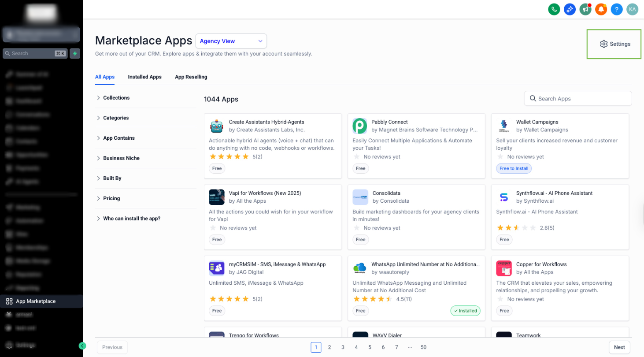This screenshot has width=644, height=357.
Task: Open the orange notifications bell
Action: pos(601,9)
